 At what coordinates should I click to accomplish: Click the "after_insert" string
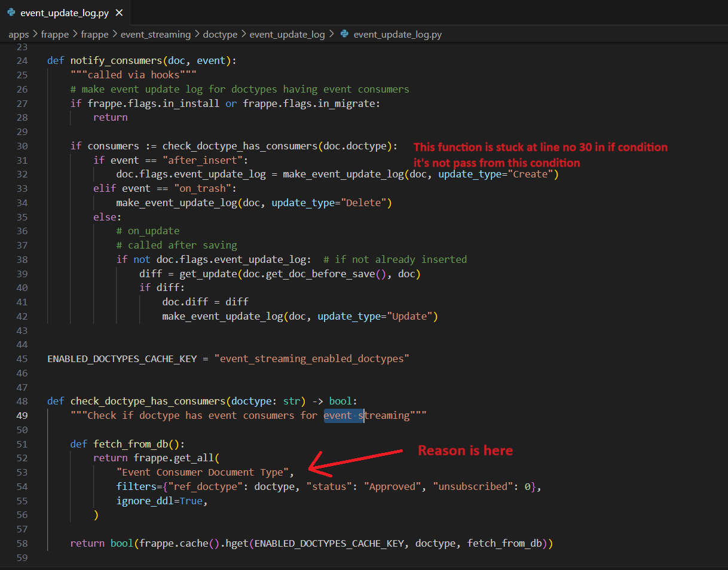tap(203, 160)
